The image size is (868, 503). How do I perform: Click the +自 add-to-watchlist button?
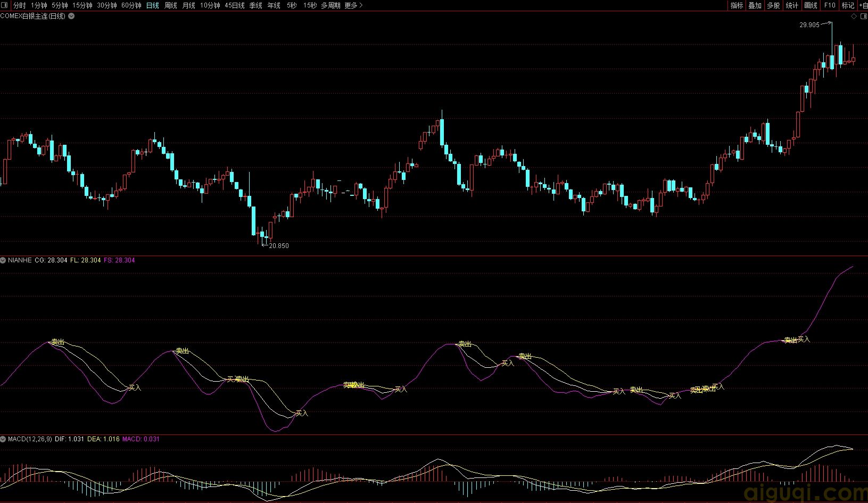click(x=863, y=5)
